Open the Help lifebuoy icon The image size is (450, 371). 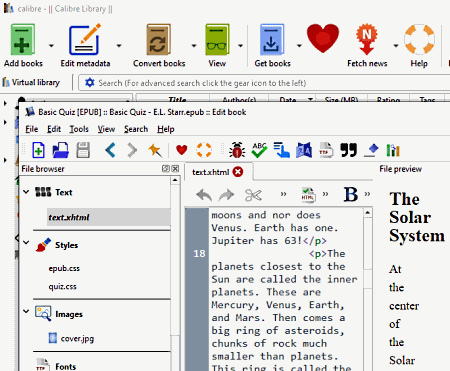(419, 39)
